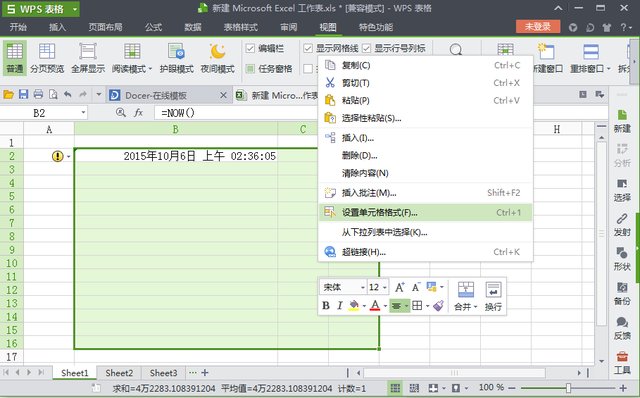Open the Tools (工具) sidebar item
Image resolution: width=640 pixels, height=398 pixels.
click(622, 363)
